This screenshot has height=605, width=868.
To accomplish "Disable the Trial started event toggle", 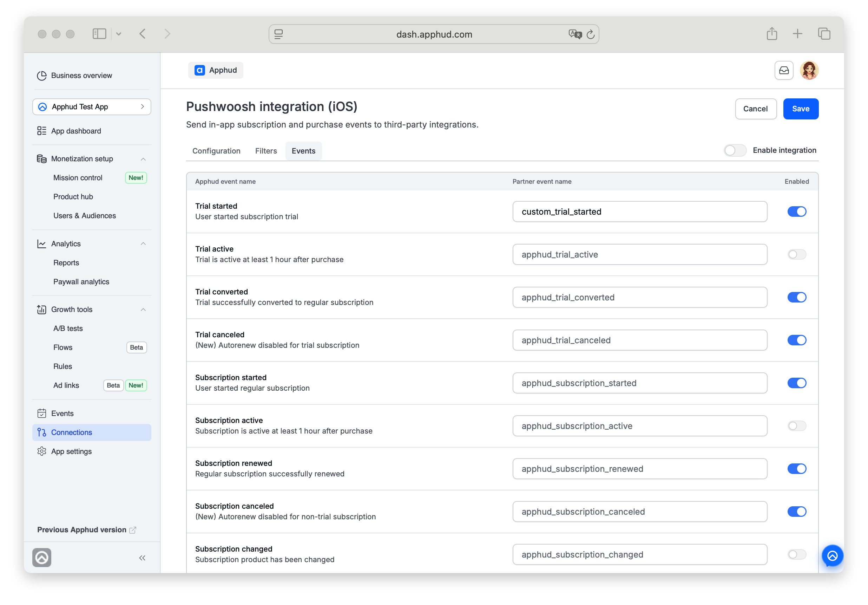I will coord(797,212).
